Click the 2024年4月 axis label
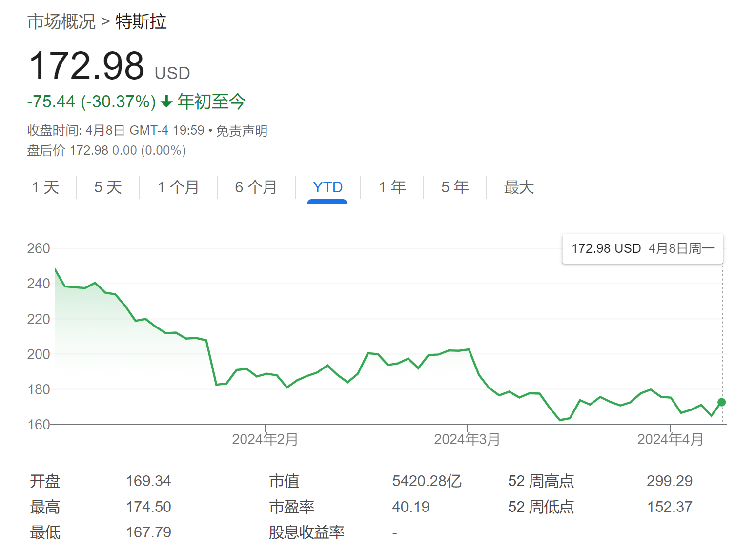The width and height of the screenshot is (756, 552). pyautogui.click(x=670, y=439)
